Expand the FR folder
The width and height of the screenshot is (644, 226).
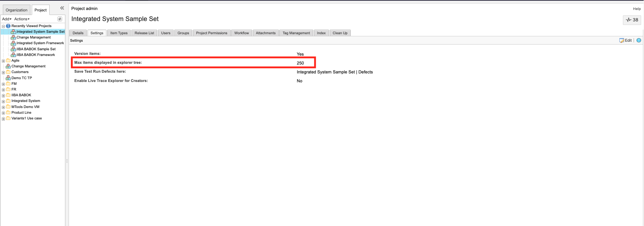coord(3,90)
